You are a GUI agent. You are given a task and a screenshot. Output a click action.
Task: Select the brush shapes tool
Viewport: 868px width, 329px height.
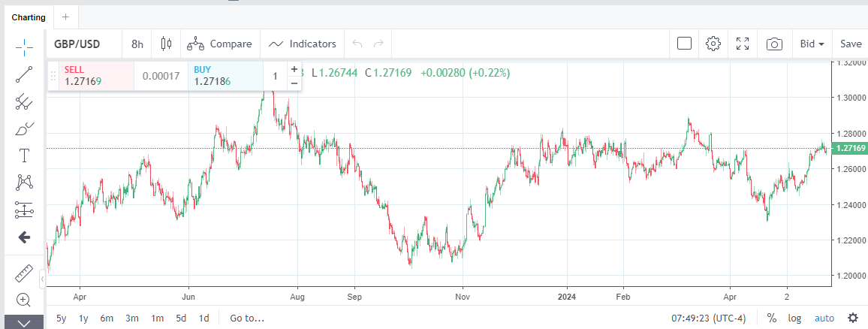pyautogui.click(x=24, y=128)
